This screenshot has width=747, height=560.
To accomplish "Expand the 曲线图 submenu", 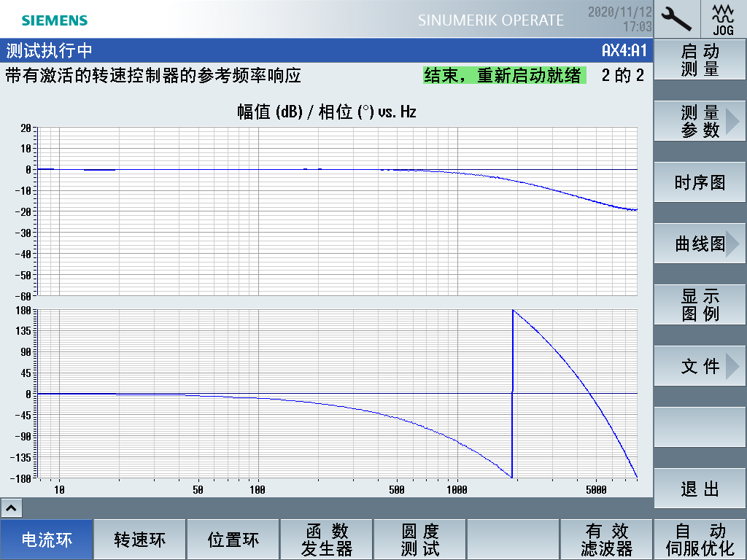I will pos(700,244).
